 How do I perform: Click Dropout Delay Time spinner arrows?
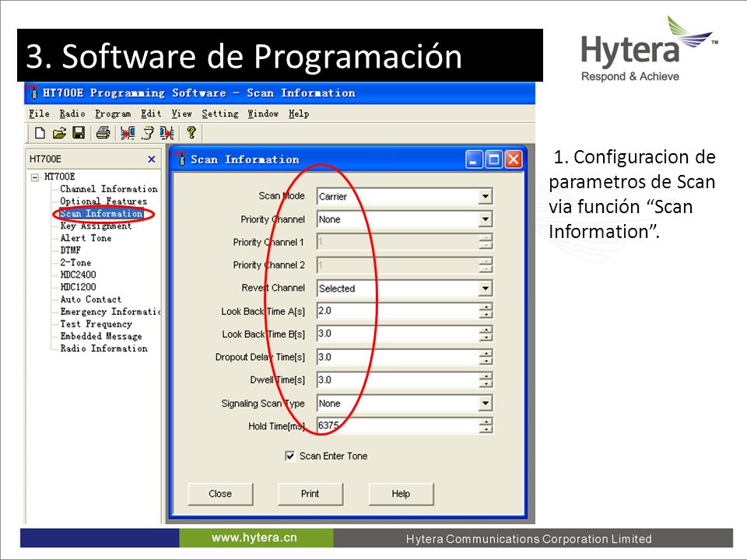click(x=486, y=357)
